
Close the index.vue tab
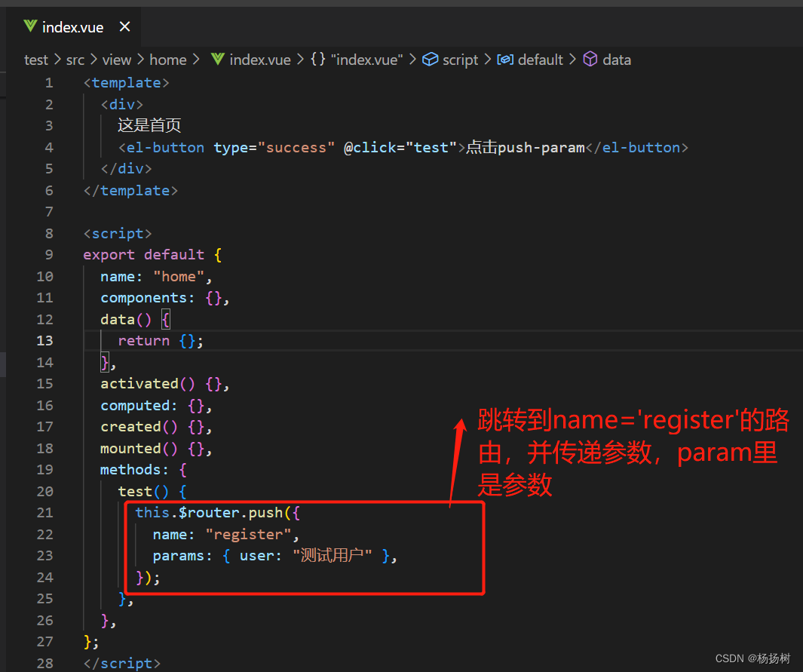tap(124, 26)
